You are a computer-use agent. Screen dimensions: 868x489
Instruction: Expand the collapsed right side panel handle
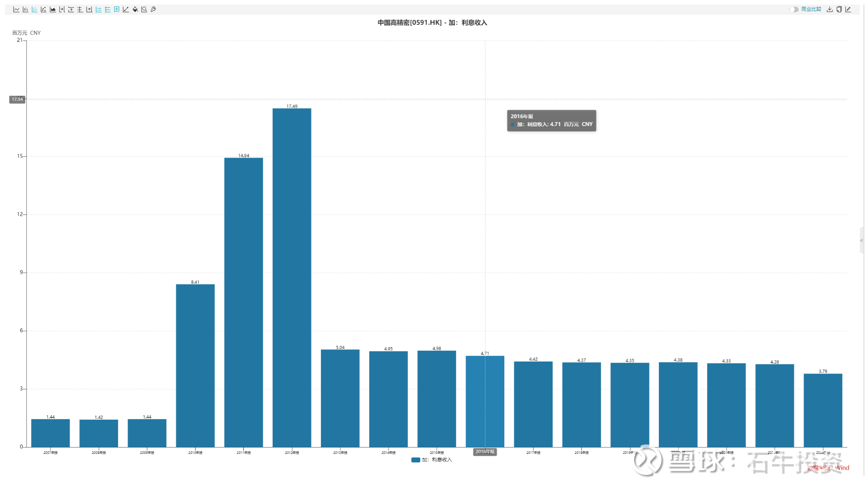pos(861,241)
